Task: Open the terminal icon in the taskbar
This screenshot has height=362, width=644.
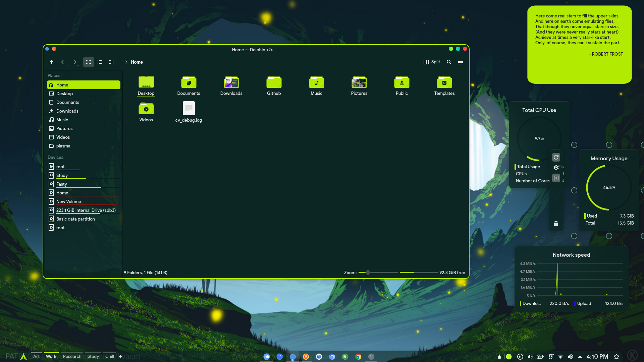Action: click(371, 357)
